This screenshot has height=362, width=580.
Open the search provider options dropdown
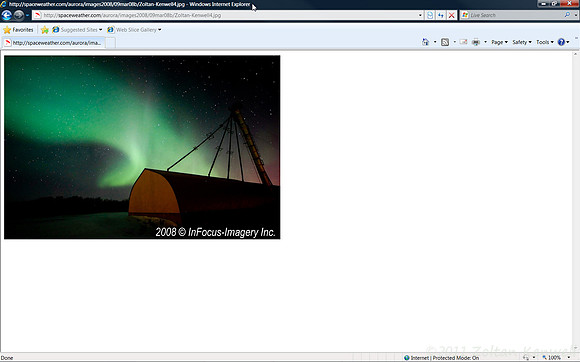click(x=576, y=15)
